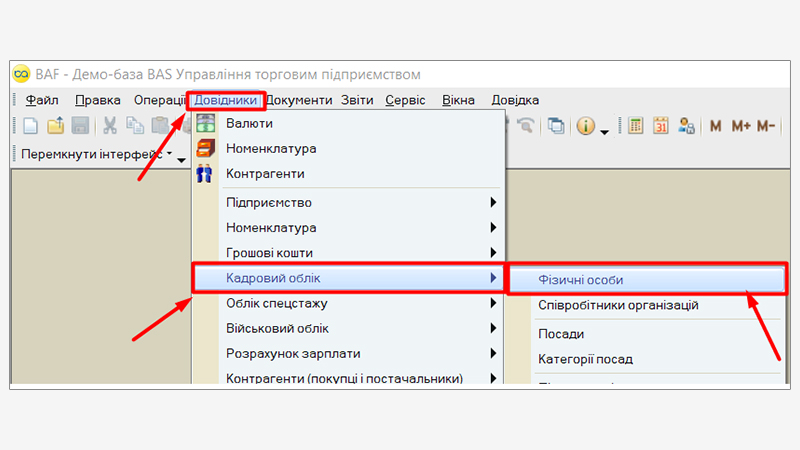The image size is (800, 450).
Task: Click the M+ memory button
Action: [x=741, y=126]
